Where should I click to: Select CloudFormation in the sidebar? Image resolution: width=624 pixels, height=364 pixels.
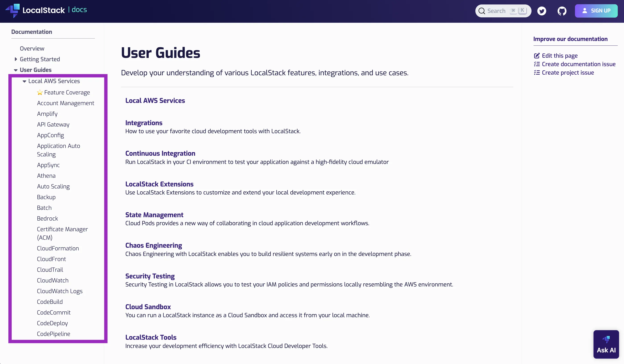(x=58, y=248)
